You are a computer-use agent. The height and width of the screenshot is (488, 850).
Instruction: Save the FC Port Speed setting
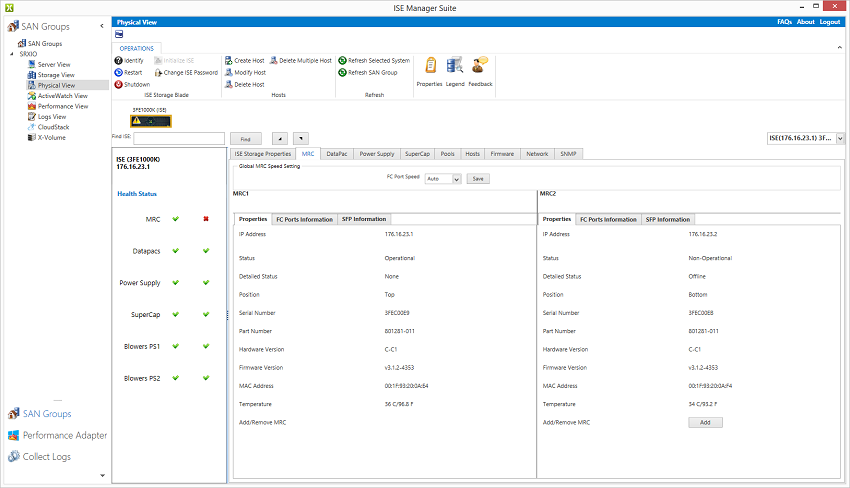pyautogui.click(x=478, y=179)
